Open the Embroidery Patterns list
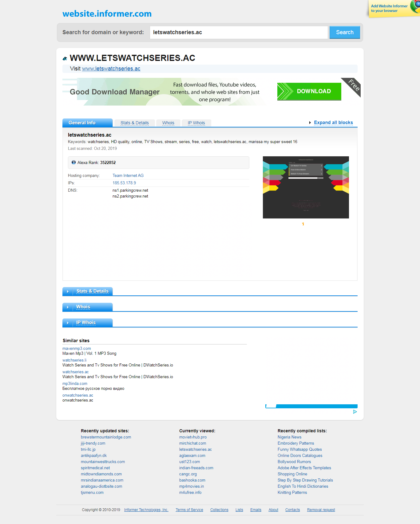The image size is (420, 524). [x=296, y=443]
